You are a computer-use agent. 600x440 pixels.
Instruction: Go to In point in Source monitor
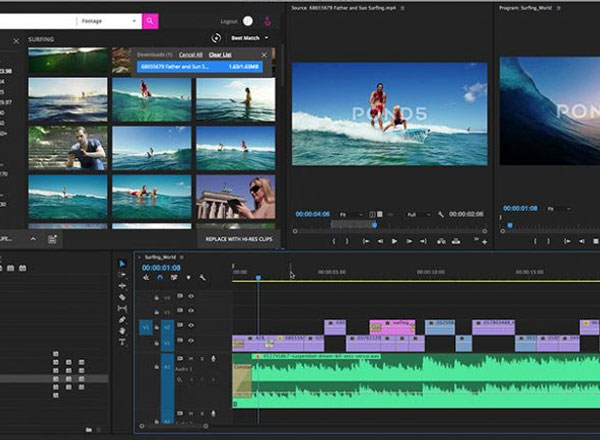pyautogui.click(x=366, y=241)
